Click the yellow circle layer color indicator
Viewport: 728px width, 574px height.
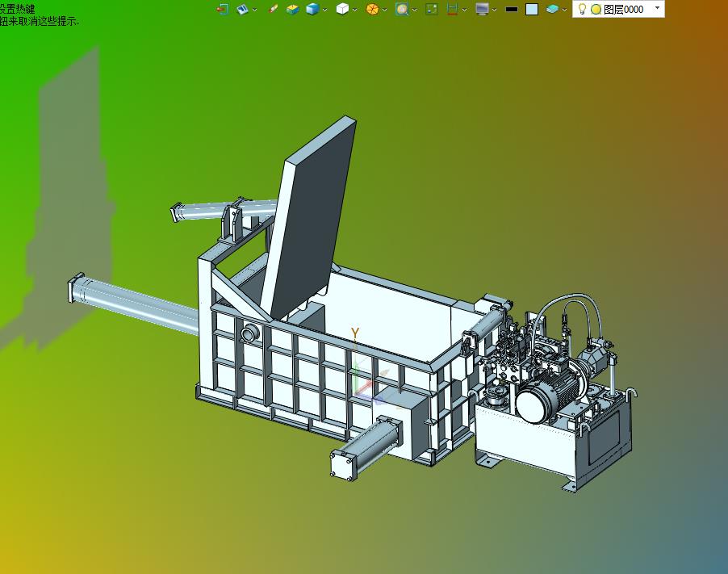(x=596, y=10)
